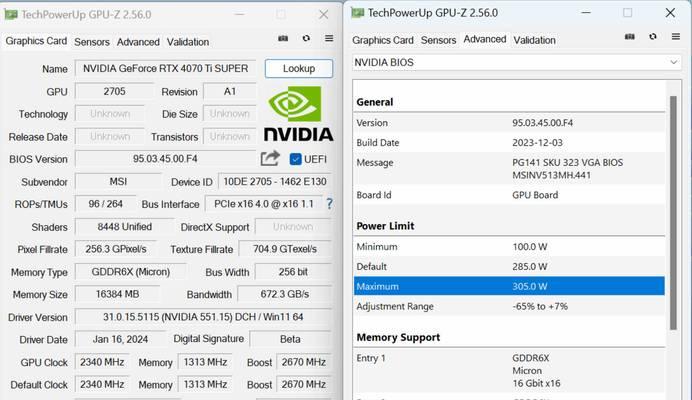Click the Digital Signature field Beta

pyautogui.click(x=290, y=339)
